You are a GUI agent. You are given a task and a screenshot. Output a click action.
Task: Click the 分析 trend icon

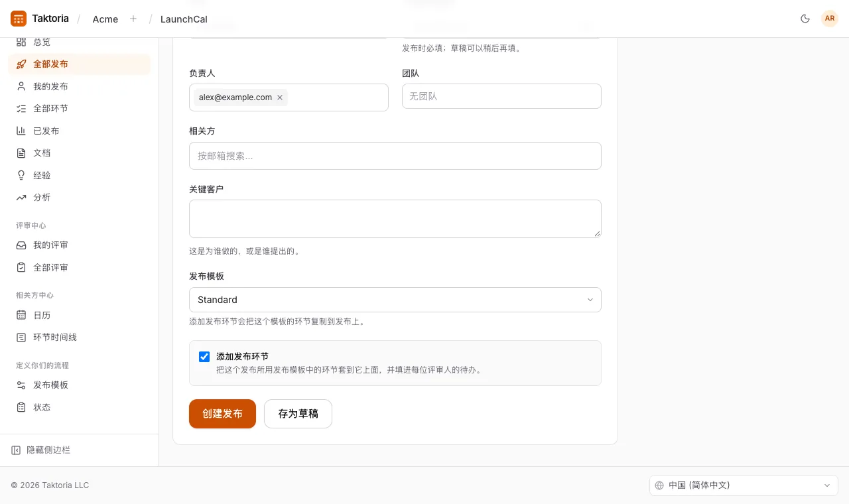coord(21,198)
